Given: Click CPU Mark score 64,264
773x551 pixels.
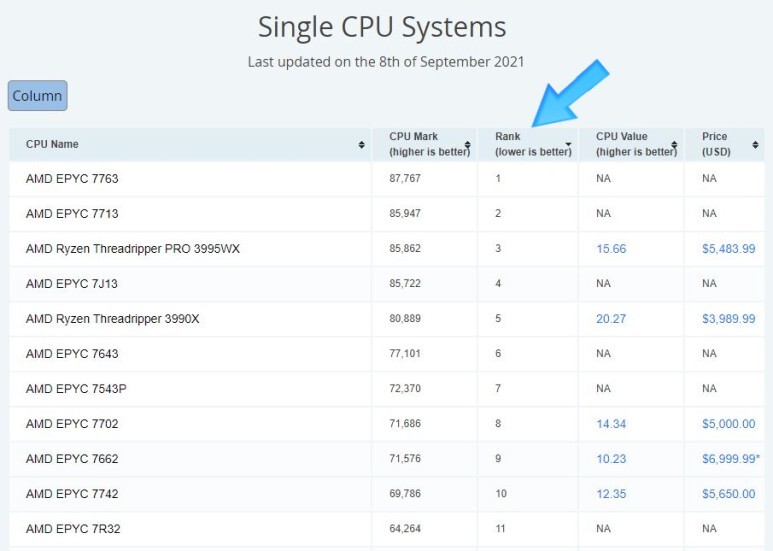Looking at the screenshot, I should 405,528.
